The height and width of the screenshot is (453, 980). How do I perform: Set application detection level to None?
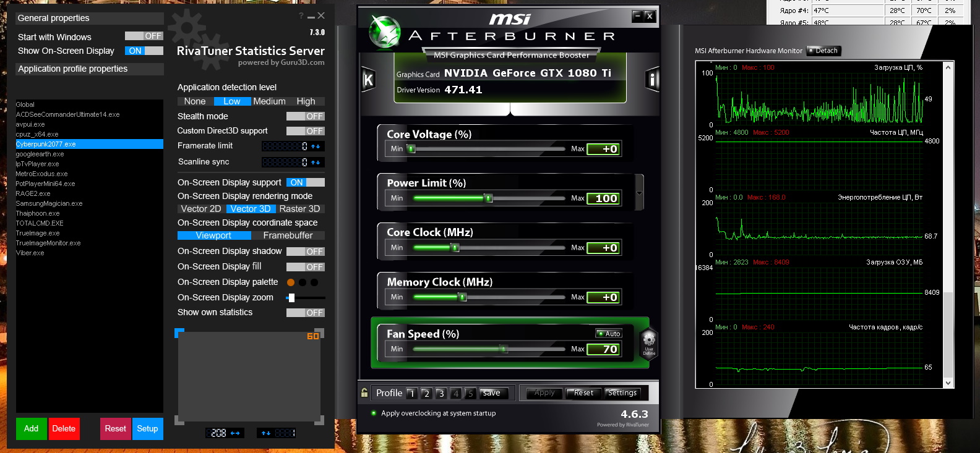(x=195, y=101)
